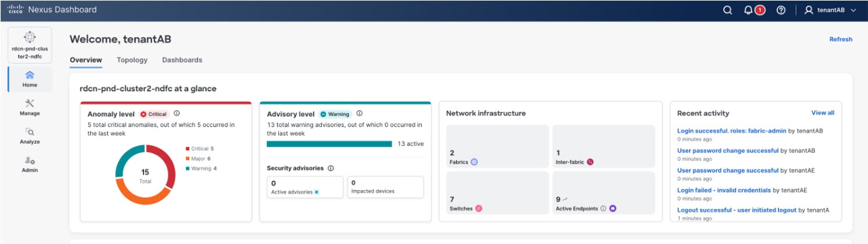This screenshot has width=868, height=244.
Task: Click the Critical anomaly level badge
Action: pos(154,114)
